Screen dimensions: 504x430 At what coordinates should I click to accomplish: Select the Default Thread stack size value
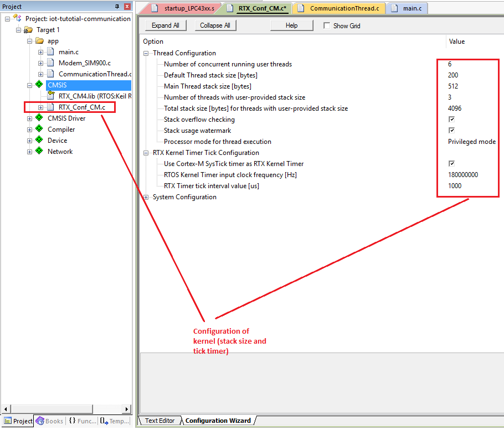pyautogui.click(x=453, y=75)
